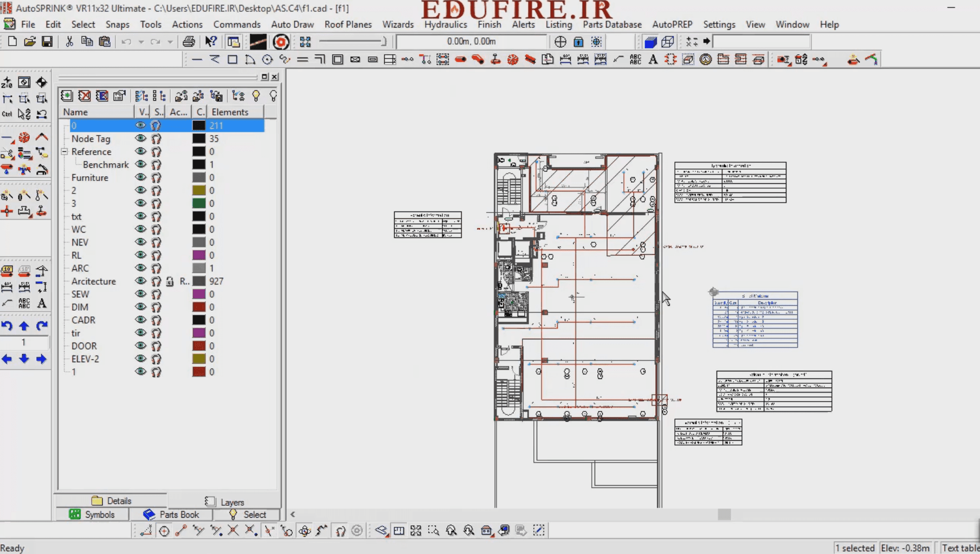Switch to the Layers tab
This screenshot has width=980, height=554.
pyautogui.click(x=224, y=502)
